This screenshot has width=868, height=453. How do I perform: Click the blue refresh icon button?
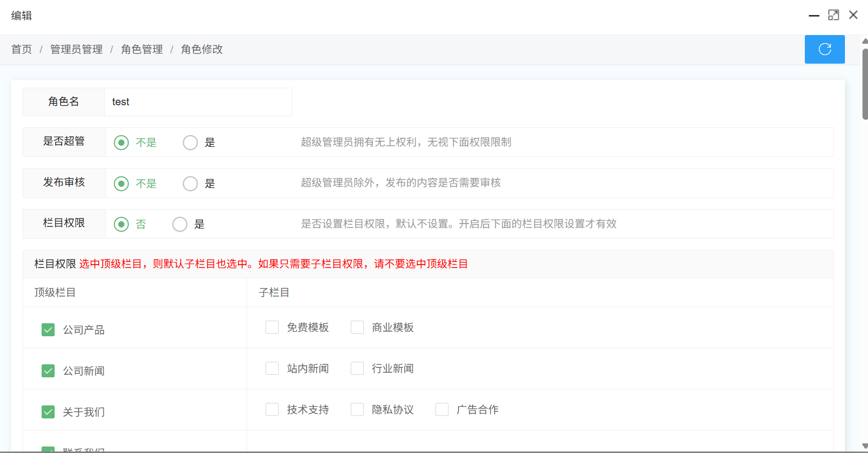click(824, 49)
